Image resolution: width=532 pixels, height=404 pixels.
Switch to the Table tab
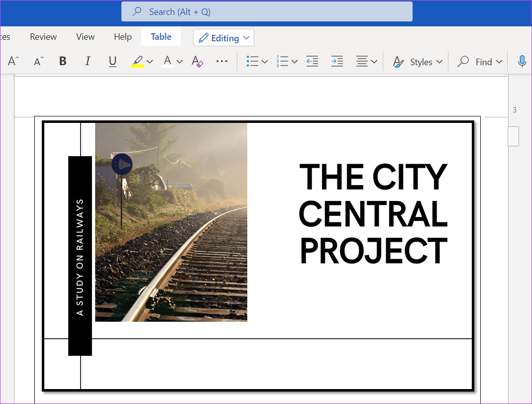[161, 36]
